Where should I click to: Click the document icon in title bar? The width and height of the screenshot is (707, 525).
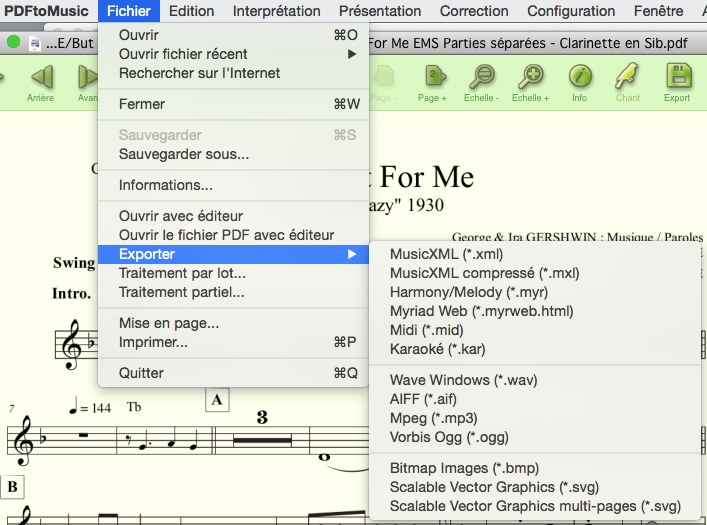coord(35,44)
